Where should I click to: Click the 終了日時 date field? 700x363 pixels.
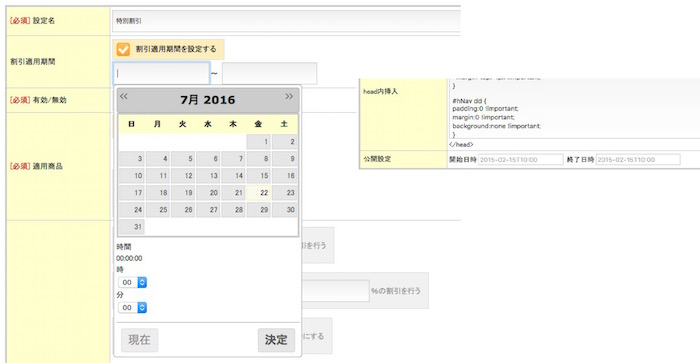638,159
